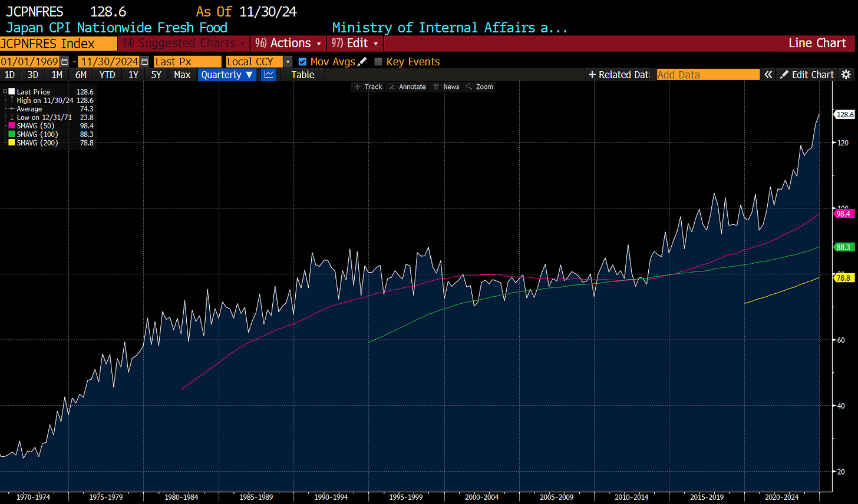Click the magenta SMAVG (50) swatch
The image size is (858, 504).
click(12, 126)
